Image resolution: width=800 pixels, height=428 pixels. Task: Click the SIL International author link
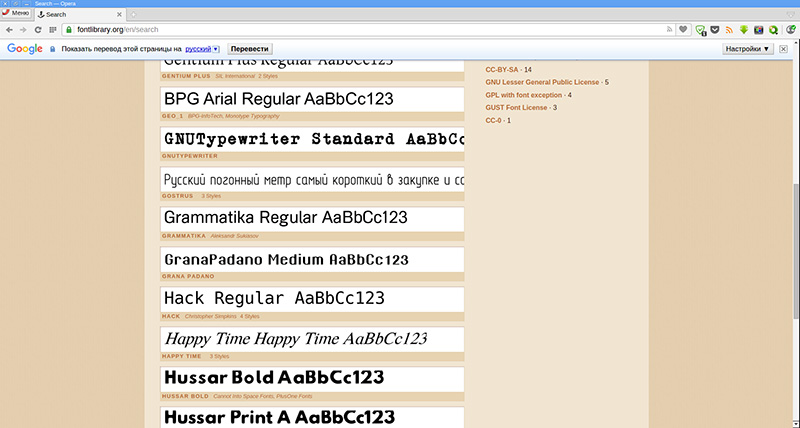235,76
